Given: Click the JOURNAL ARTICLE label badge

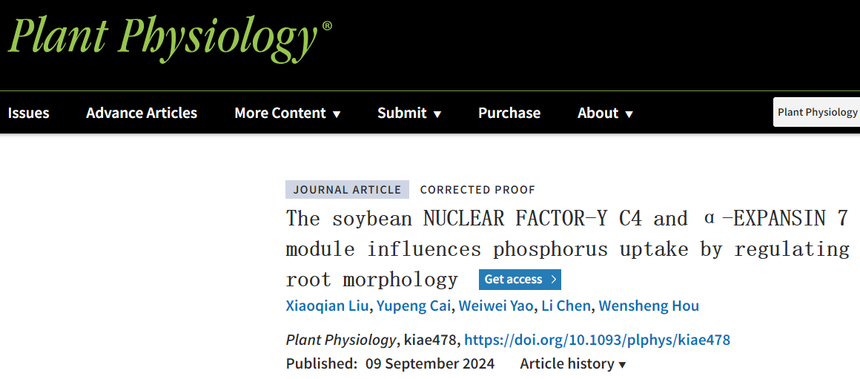Looking at the screenshot, I should [x=347, y=190].
